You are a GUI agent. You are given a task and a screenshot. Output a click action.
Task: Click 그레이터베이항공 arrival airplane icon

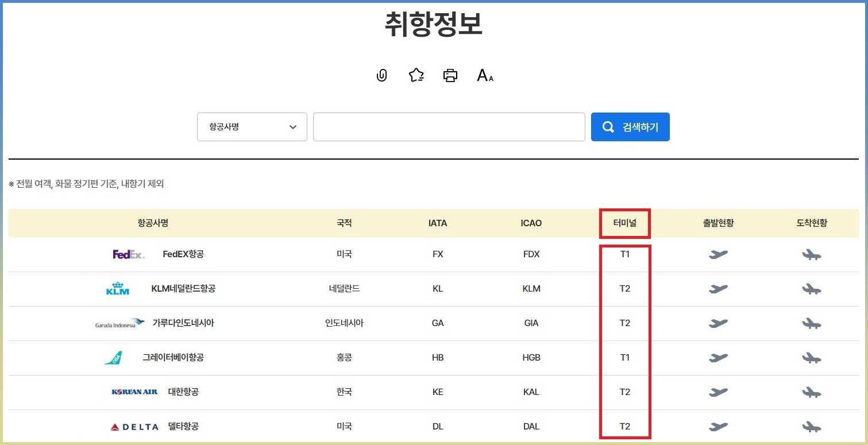click(811, 358)
